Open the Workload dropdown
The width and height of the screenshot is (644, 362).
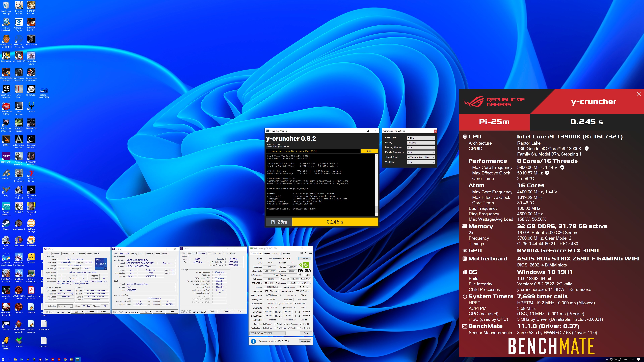pyautogui.click(x=421, y=162)
